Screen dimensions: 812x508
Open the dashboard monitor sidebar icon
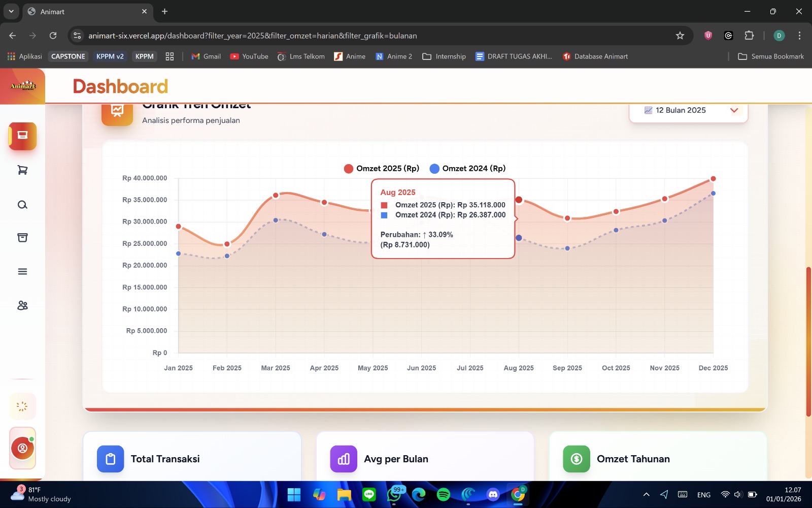coord(22,136)
